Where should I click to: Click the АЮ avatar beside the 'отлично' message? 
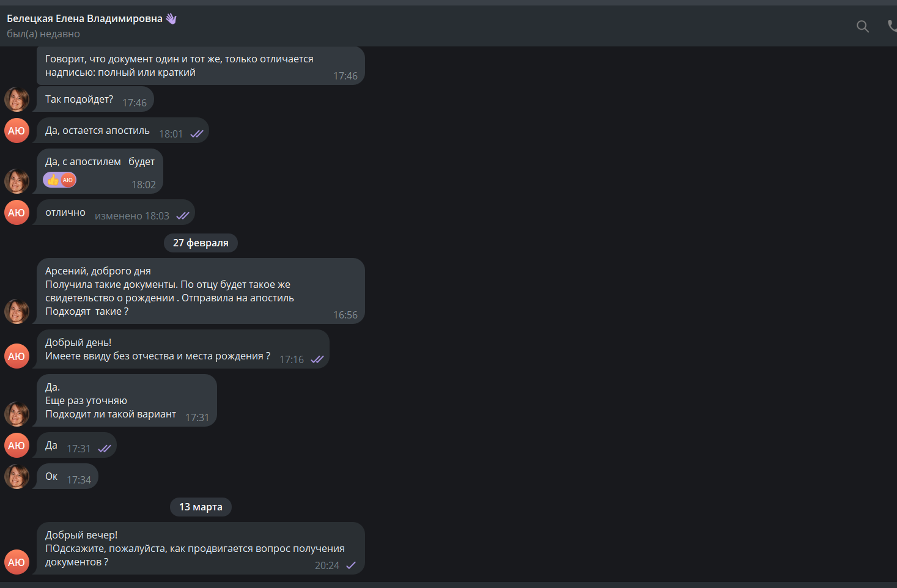(17, 213)
